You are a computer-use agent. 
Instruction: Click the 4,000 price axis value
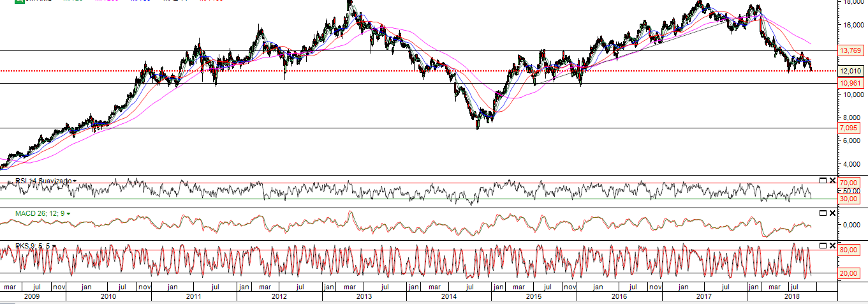[852, 163]
